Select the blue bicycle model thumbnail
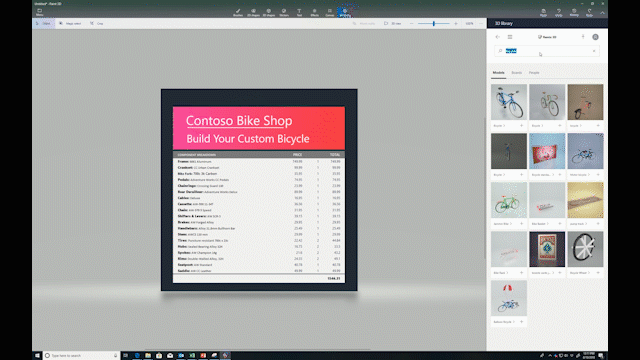 (509, 102)
